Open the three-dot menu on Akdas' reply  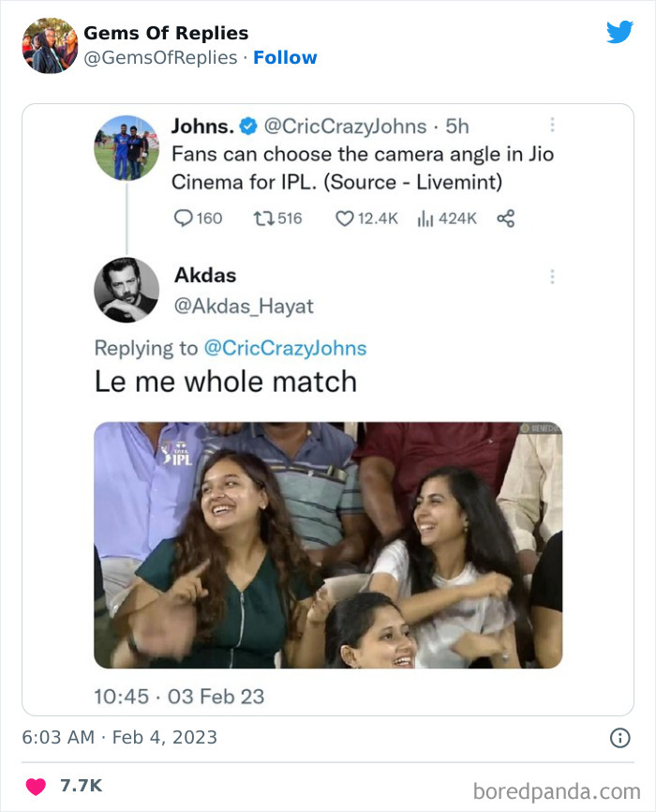point(553,277)
